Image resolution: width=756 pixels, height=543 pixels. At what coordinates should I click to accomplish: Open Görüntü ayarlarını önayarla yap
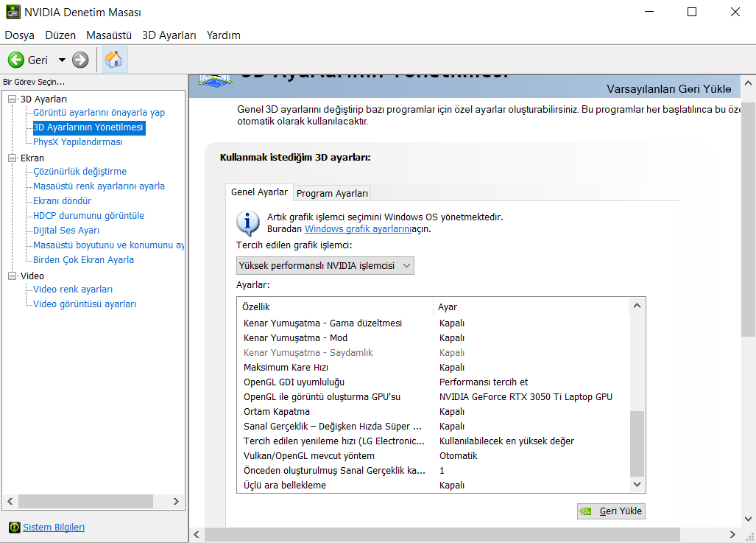(x=99, y=113)
